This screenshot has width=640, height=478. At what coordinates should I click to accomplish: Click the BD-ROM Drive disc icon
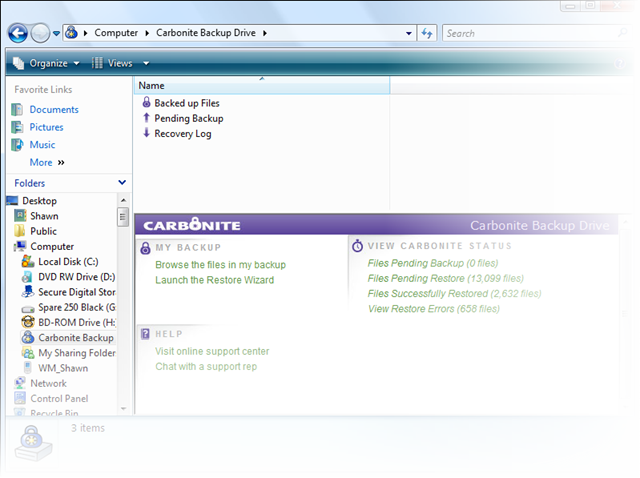[27, 322]
